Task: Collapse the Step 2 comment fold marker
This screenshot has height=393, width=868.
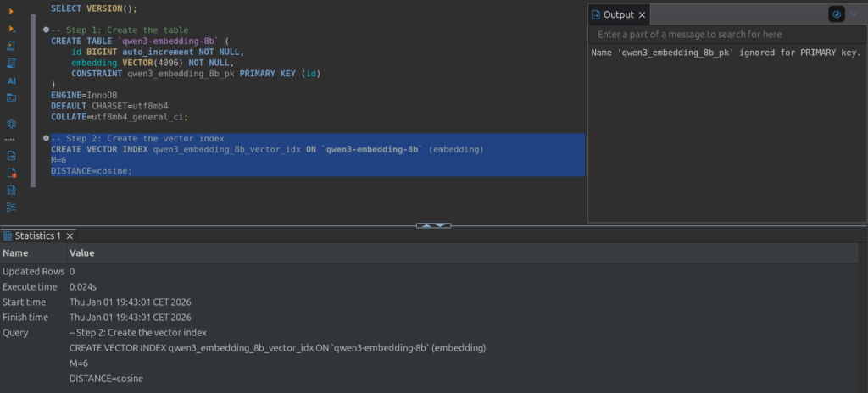Action: [46, 138]
